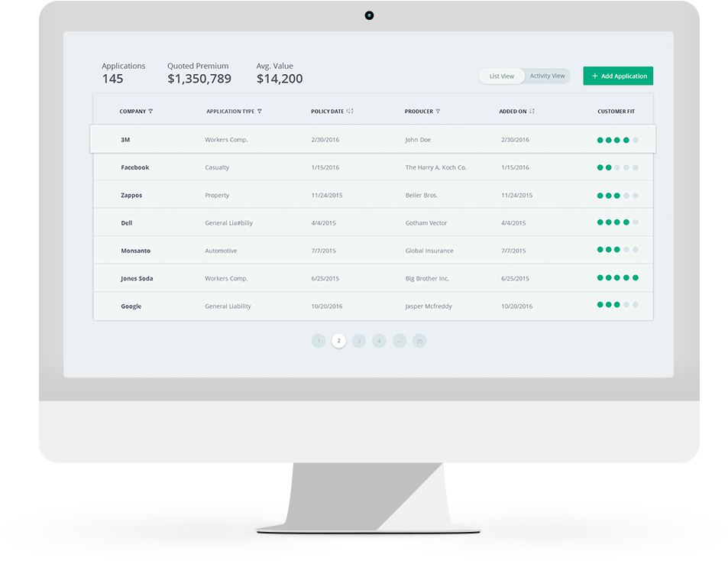Toggle the fifth fit dot for Google
Image resolution: width=728 pixels, height=561 pixels.
(x=636, y=304)
